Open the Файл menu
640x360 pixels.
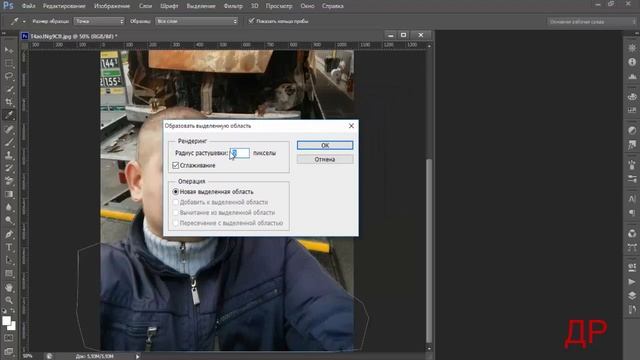pos(28,6)
